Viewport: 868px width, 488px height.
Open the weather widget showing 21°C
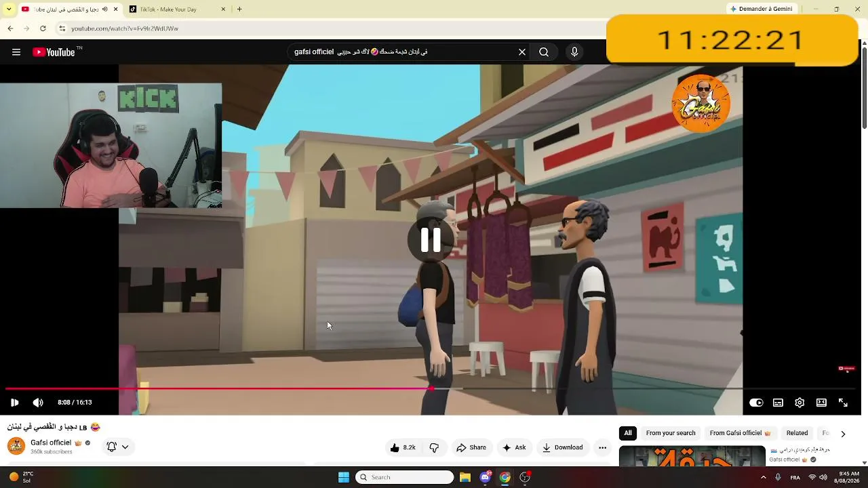(20, 477)
